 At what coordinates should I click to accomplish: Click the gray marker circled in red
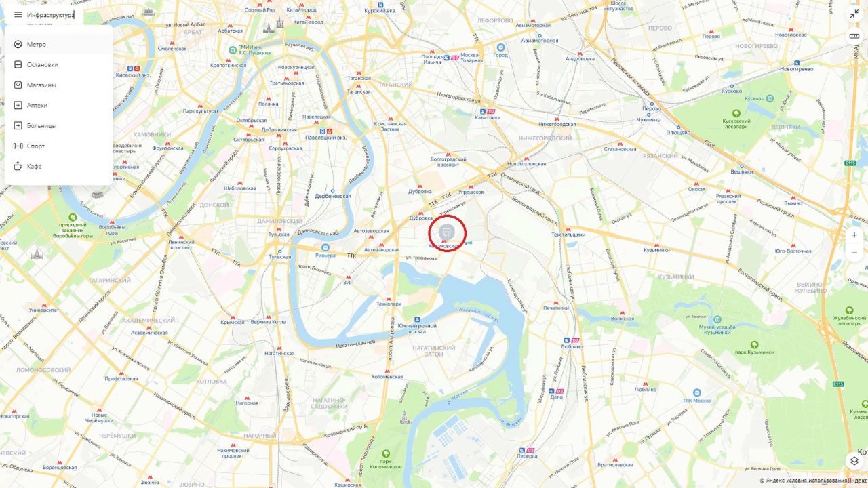(446, 232)
